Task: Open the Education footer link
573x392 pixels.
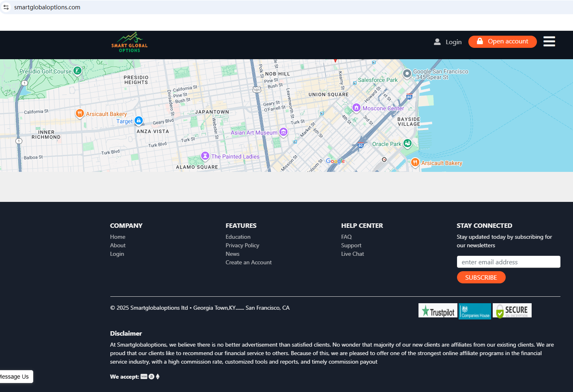Action: pyautogui.click(x=238, y=237)
